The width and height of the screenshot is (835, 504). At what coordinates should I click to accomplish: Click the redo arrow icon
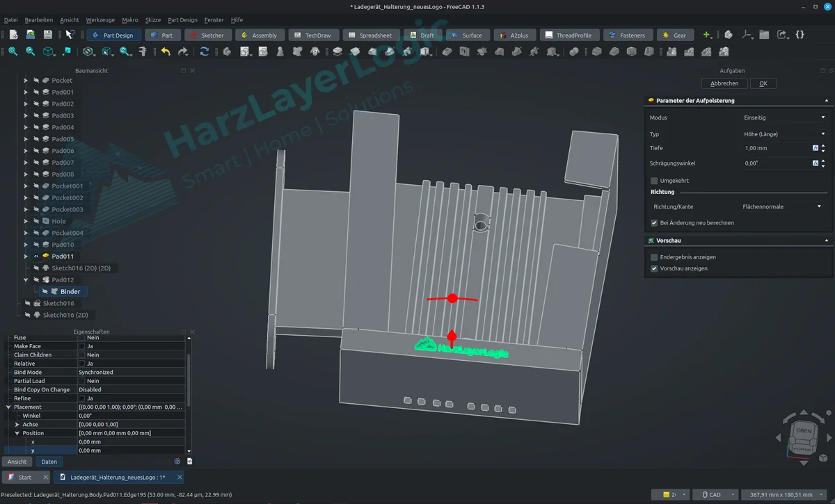(183, 51)
